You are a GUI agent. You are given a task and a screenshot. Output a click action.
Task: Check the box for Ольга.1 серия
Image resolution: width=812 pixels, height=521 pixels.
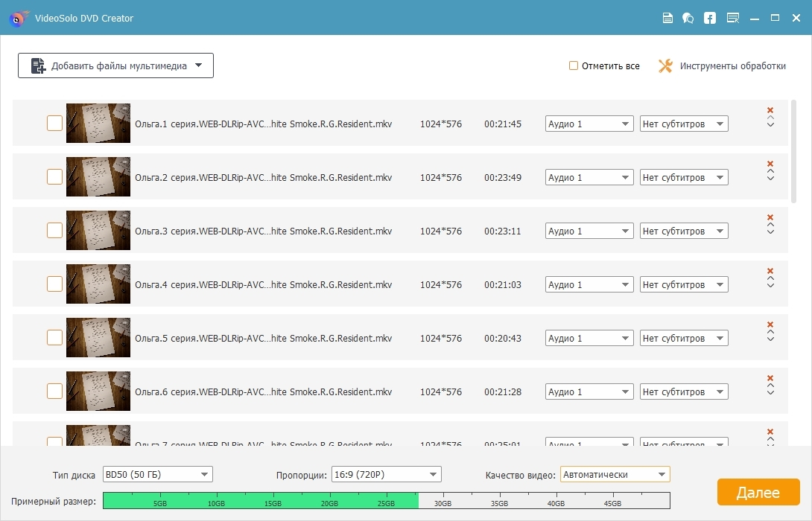(x=54, y=124)
